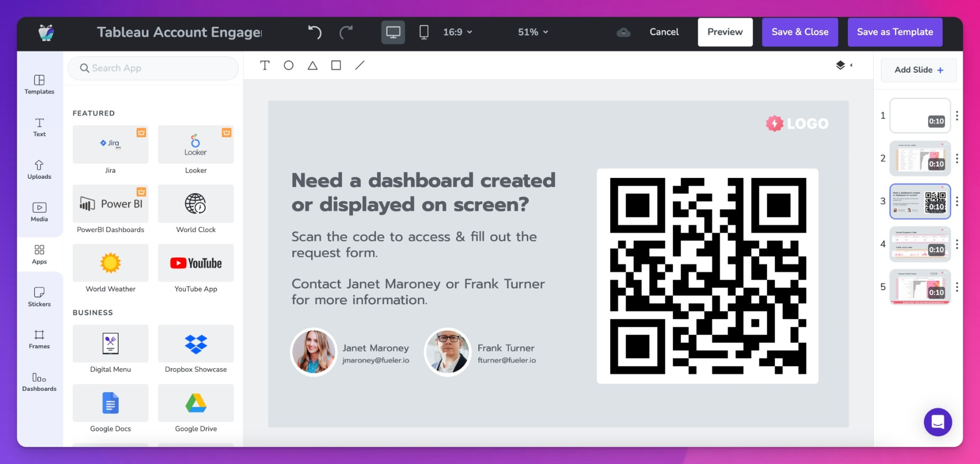The width and height of the screenshot is (980, 464).
Task: Click the undo arrow icon
Action: pyautogui.click(x=315, y=32)
